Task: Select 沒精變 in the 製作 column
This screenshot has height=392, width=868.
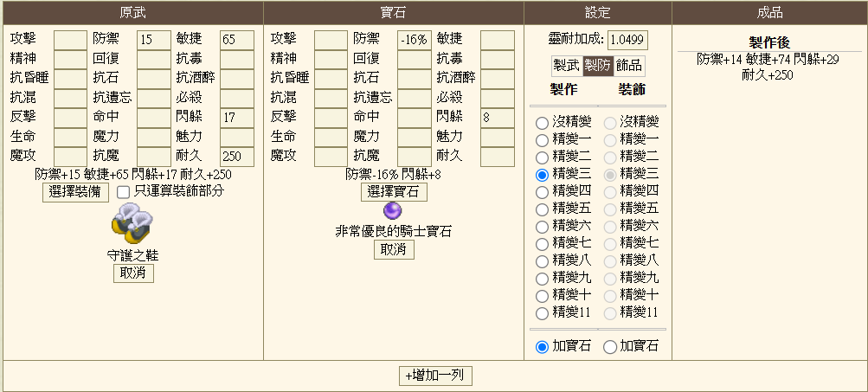Action: tap(542, 123)
